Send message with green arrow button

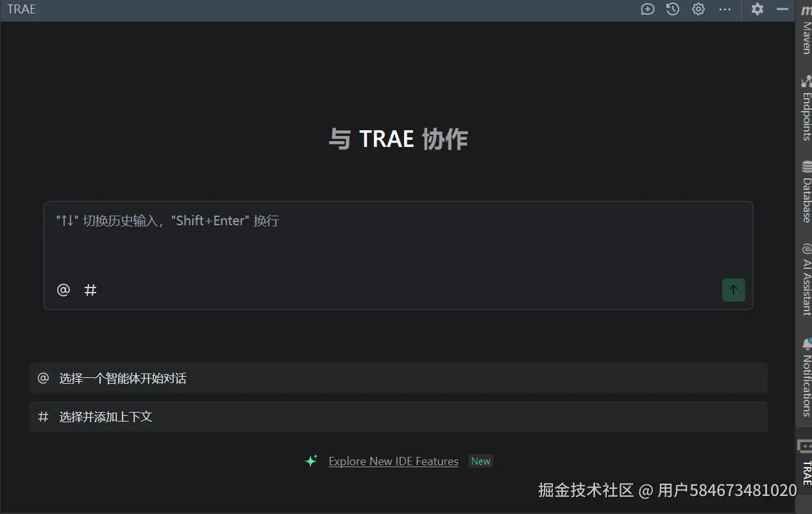point(733,289)
